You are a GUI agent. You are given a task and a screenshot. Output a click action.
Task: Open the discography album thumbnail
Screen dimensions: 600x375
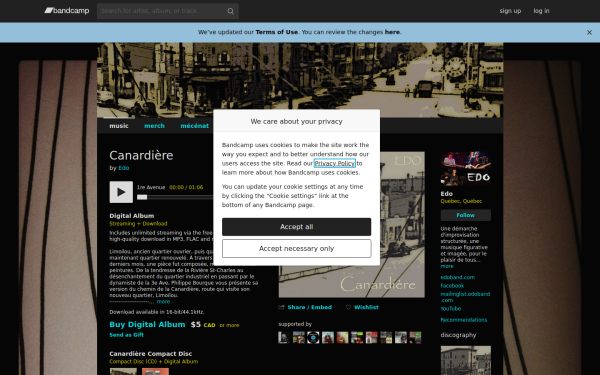click(x=466, y=360)
